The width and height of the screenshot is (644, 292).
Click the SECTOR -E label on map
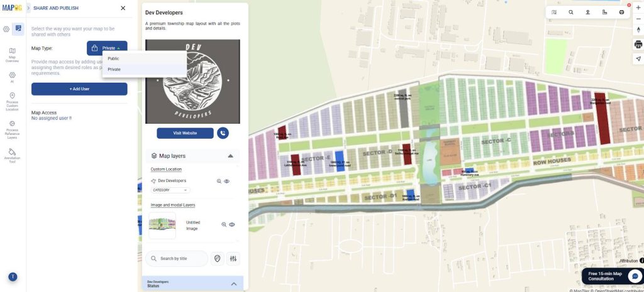[x=316, y=158]
